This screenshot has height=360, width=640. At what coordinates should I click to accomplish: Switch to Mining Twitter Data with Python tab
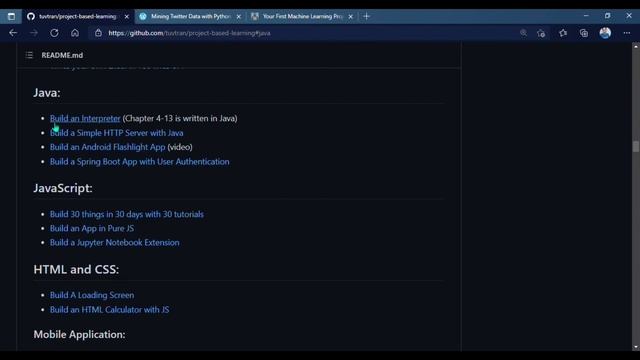coord(190,16)
